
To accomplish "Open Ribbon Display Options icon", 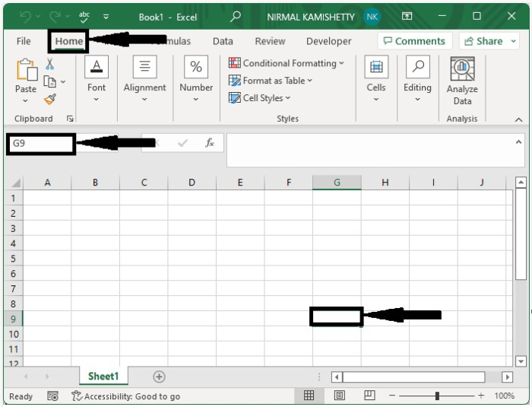I will tap(407, 16).
